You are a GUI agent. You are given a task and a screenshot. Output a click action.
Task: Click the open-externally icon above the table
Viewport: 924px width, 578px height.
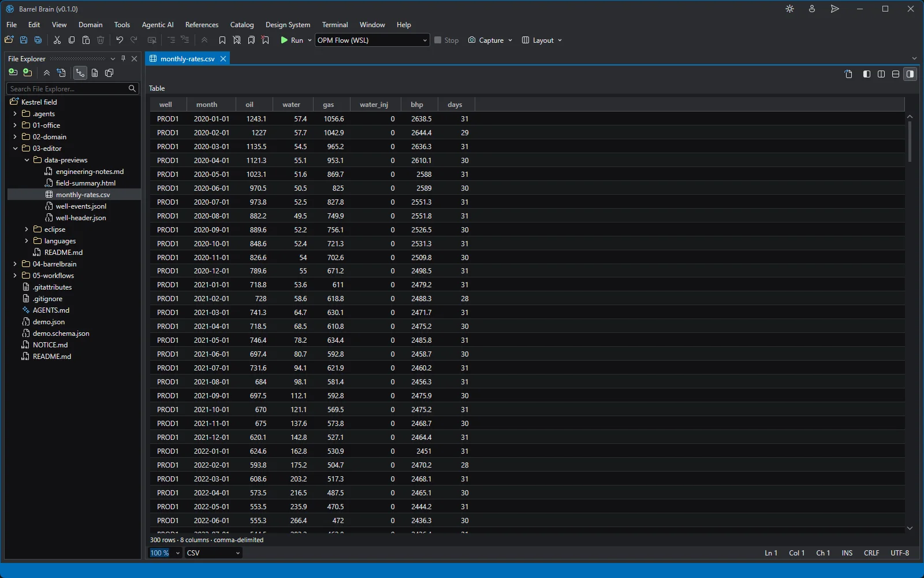tap(848, 74)
